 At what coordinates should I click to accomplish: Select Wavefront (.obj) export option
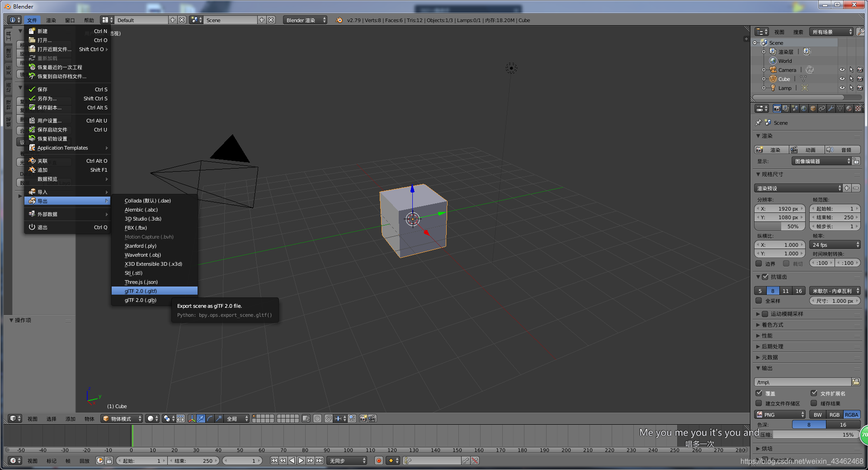click(x=155, y=255)
